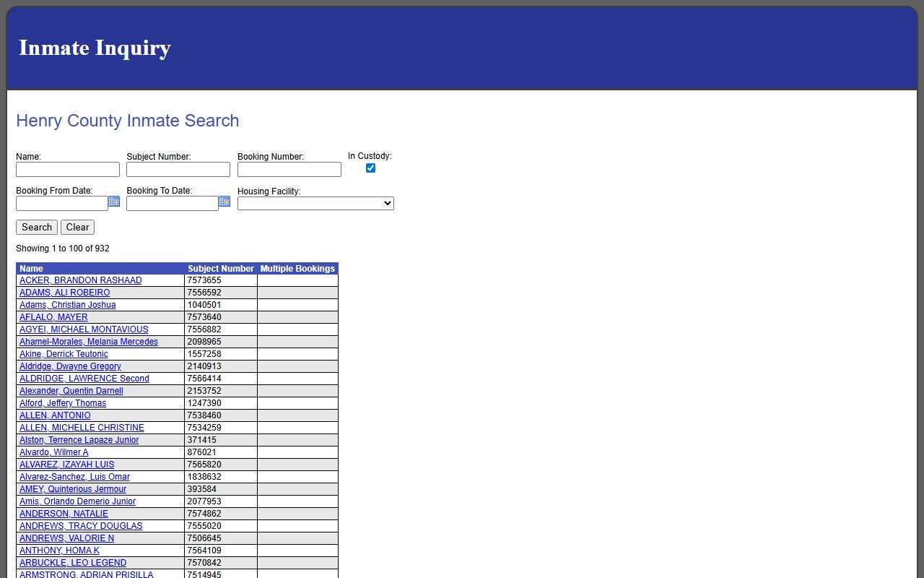The width and height of the screenshot is (924, 578).
Task: Open inmate Alvarez-Sanchez, Luis Omar
Action: [x=75, y=477]
